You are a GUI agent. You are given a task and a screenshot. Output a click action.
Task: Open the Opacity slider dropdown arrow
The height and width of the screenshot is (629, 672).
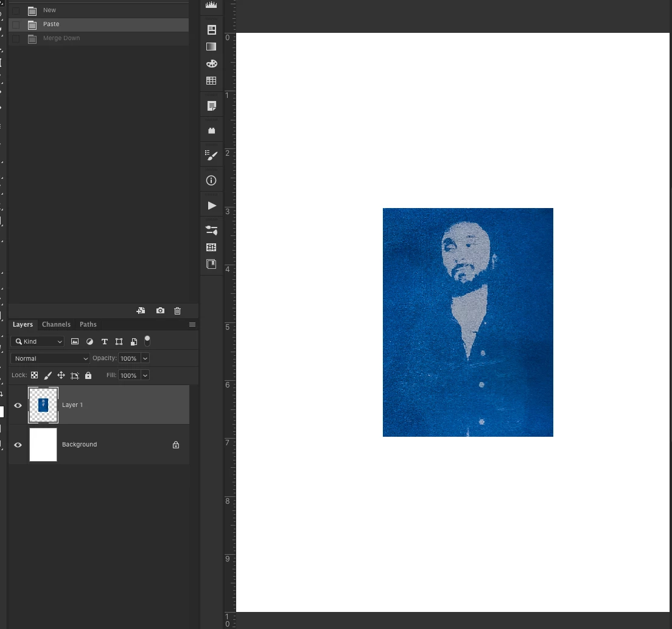tap(145, 358)
